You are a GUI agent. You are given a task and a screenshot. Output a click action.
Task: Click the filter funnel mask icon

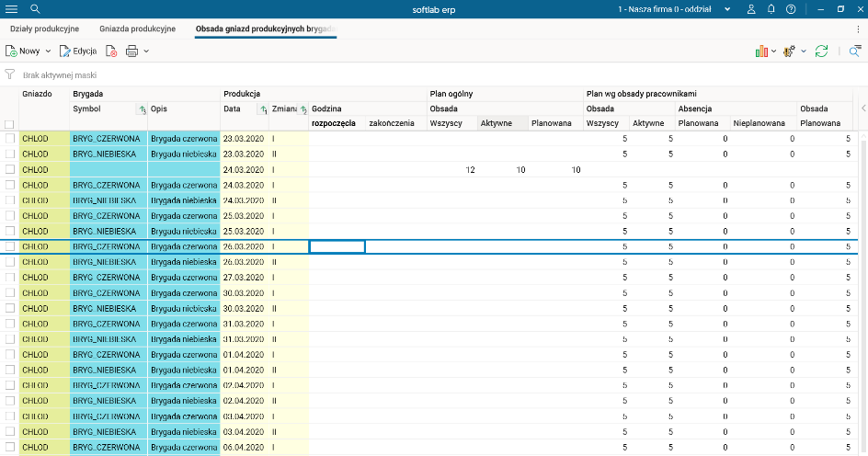coord(10,74)
